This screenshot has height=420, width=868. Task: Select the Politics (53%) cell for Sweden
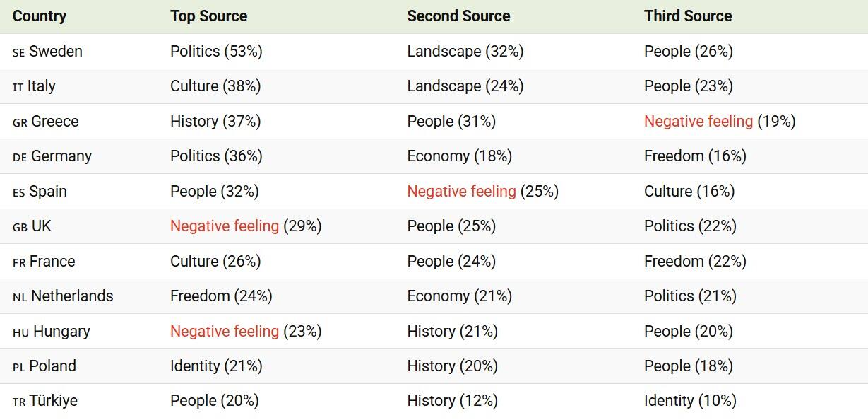tap(216, 52)
